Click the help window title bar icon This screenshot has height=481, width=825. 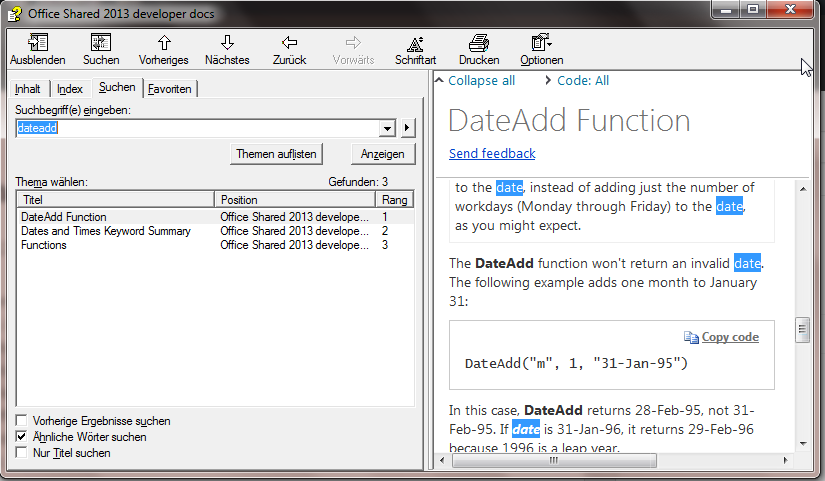[15, 14]
